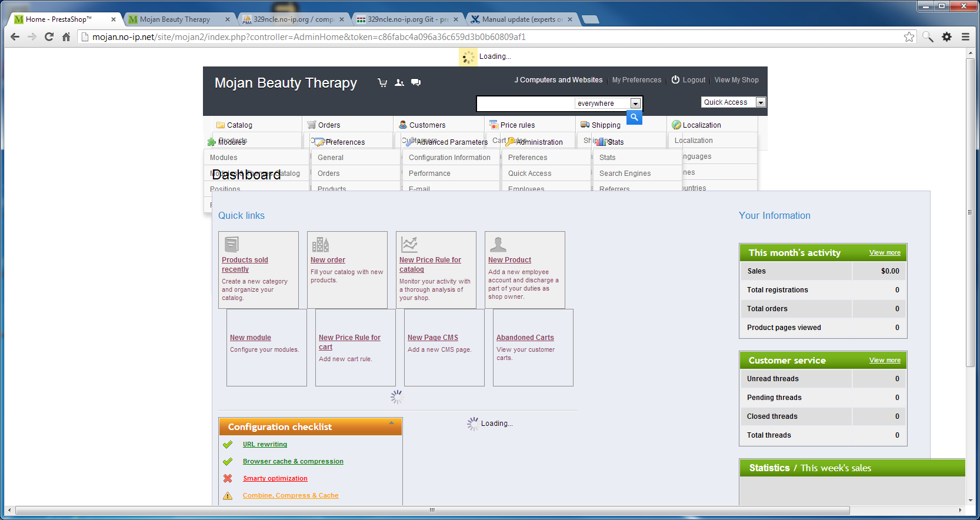Image resolution: width=980 pixels, height=520 pixels.
Task: Click the shopping cart icon in header
Action: 382,82
